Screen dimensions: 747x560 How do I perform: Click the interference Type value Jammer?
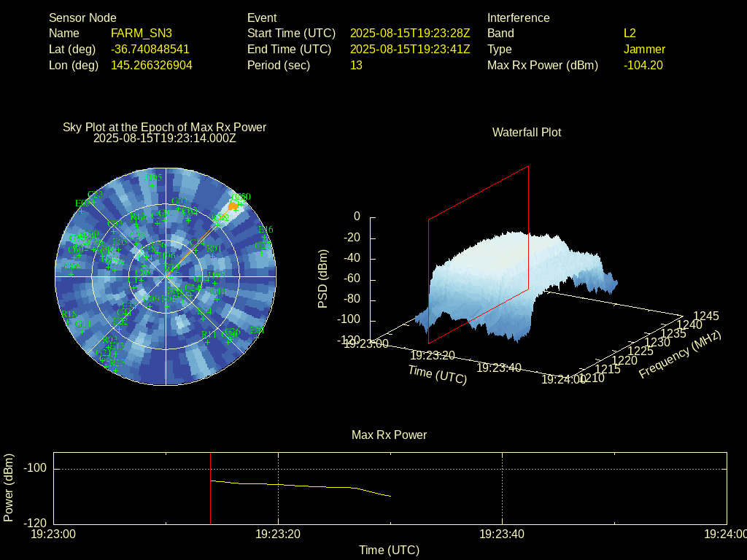click(644, 49)
